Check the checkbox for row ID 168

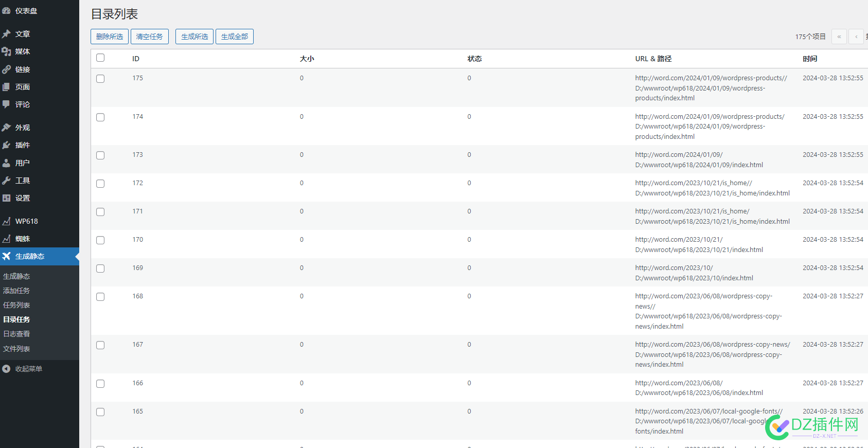(100, 297)
